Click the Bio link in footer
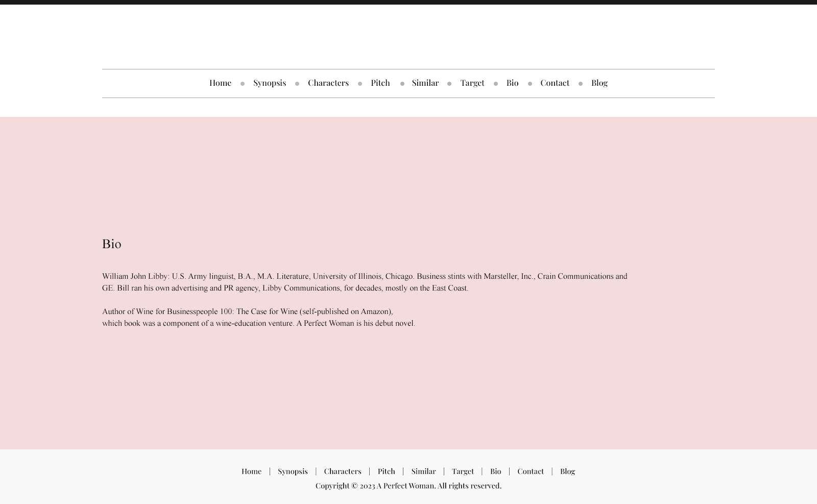 [x=495, y=471]
